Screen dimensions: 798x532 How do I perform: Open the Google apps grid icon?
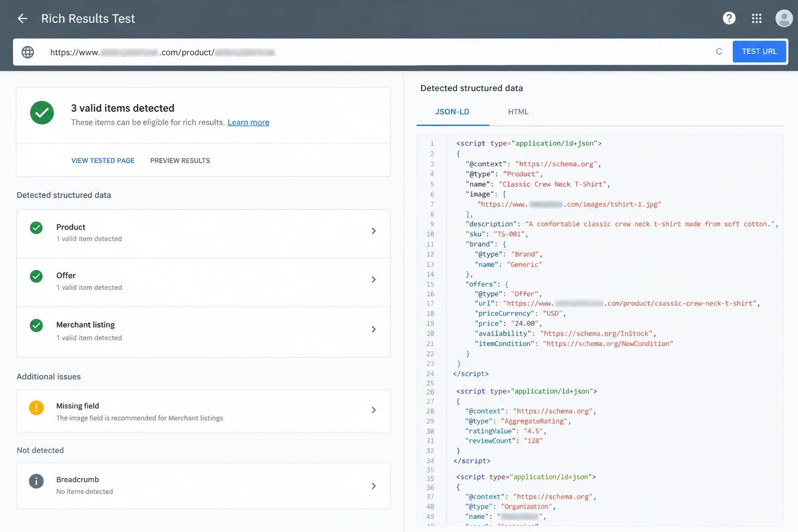point(756,18)
